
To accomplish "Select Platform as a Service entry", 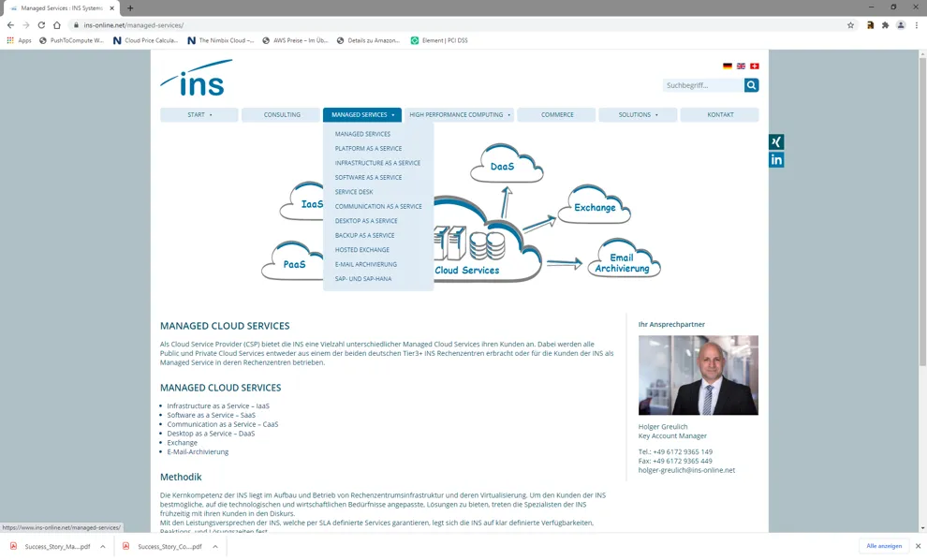I will 368,148.
